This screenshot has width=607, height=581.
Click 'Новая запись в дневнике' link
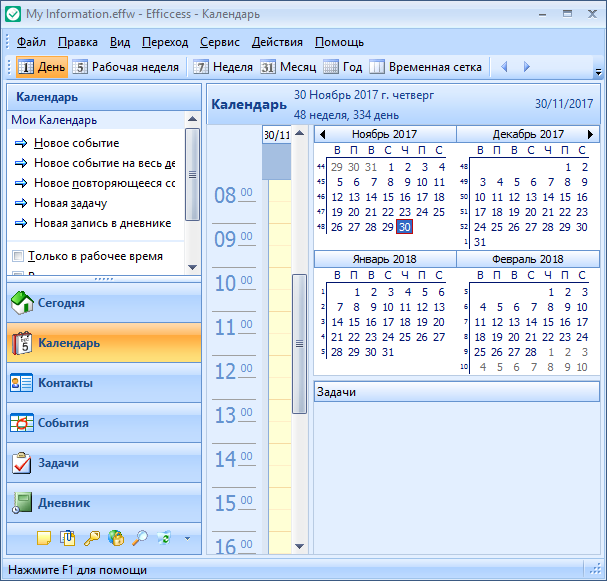point(101,223)
